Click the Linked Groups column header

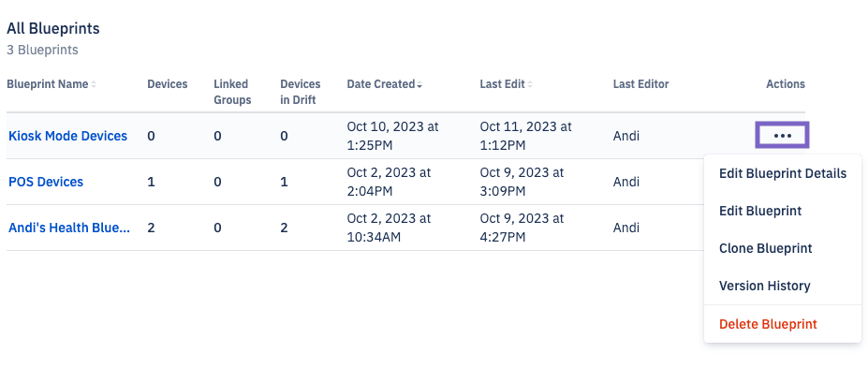[x=232, y=92]
